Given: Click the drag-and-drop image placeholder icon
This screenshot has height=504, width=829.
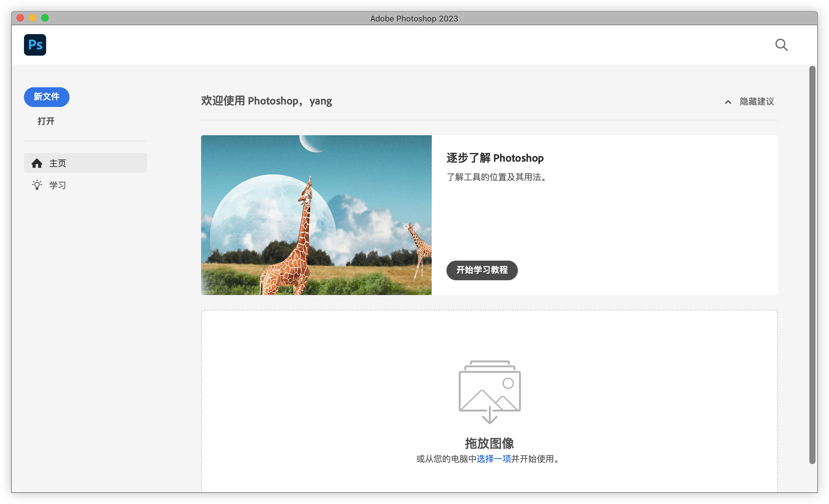Looking at the screenshot, I should point(490,392).
